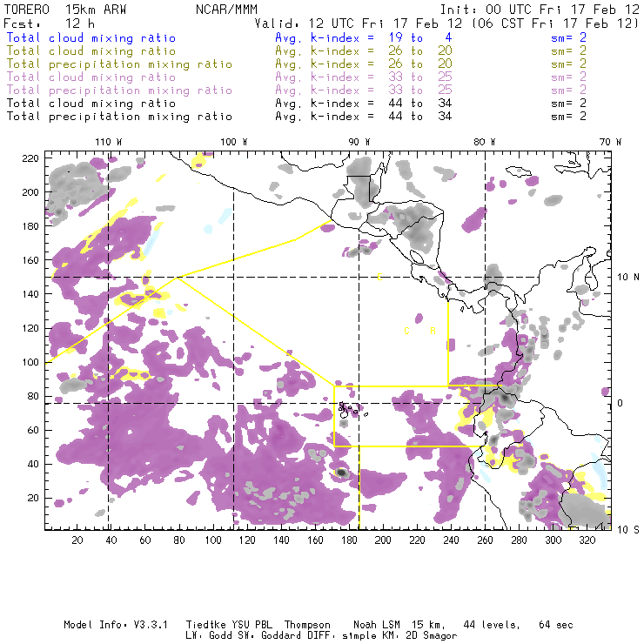Select the pink 'Total precipitation mixing ratio' legend line

pos(119,91)
